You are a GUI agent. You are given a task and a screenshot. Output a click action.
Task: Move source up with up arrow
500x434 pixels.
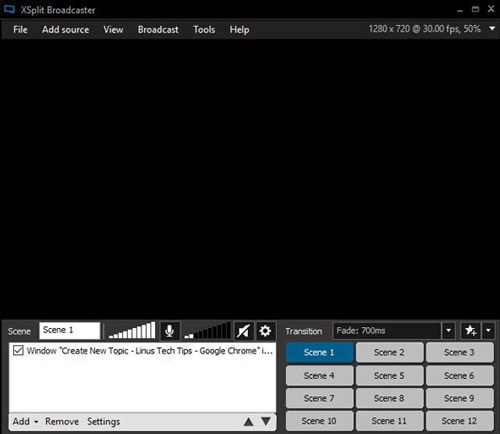point(248,422)
